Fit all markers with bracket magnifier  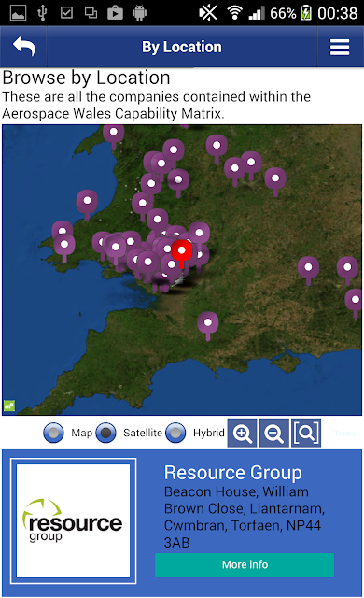pos(306,433)
